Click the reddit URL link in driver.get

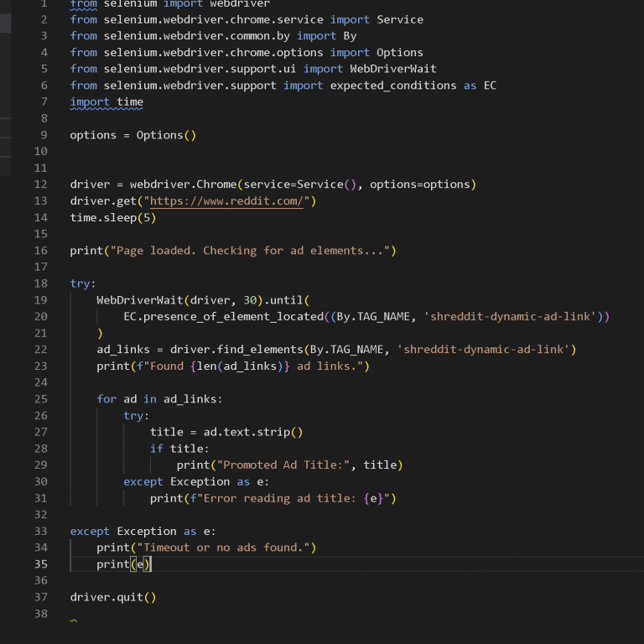tap(226, 201)
